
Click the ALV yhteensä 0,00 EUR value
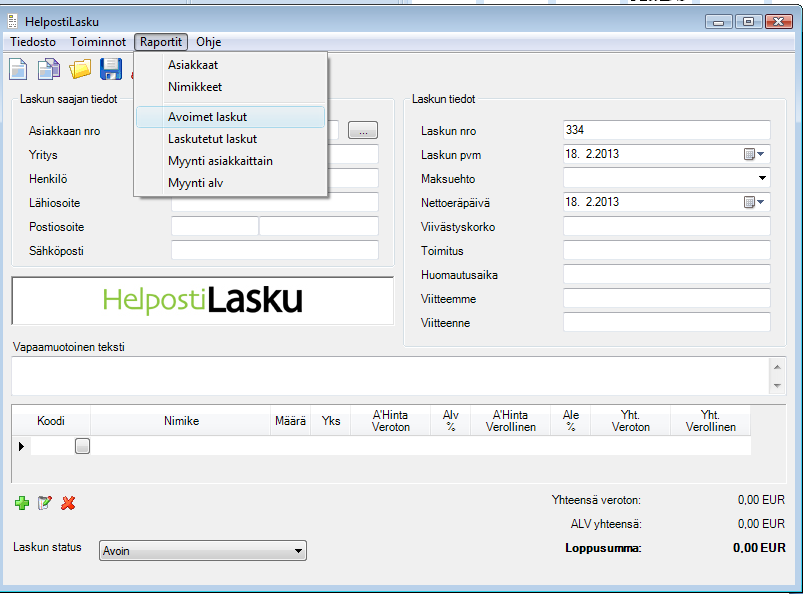(761, 524)
